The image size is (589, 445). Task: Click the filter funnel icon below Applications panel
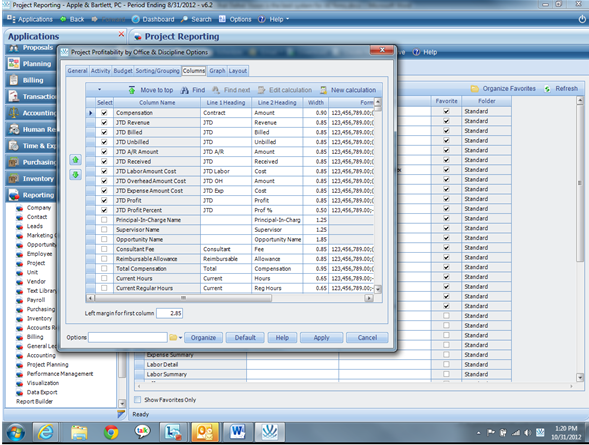(x=121, y=415)
